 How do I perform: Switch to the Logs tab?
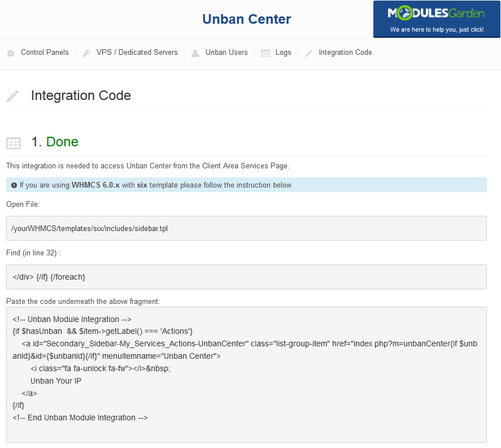click(284, 53)
